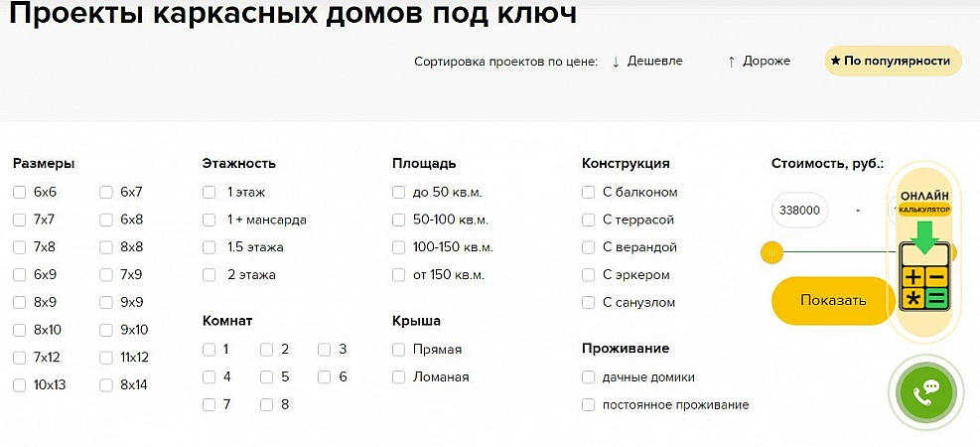Screen dimensions: 980x447
Task: Toggle the Ломаная roof checkbox
Action: pyautogui.click(x=399, y=377)
